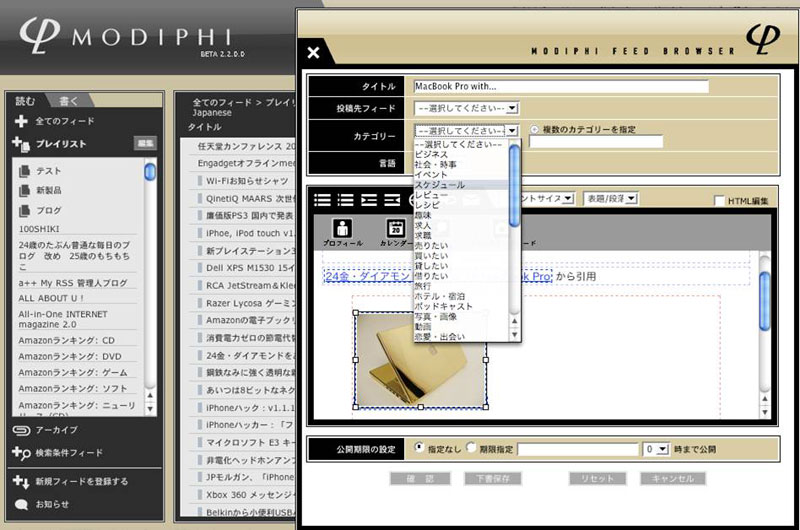This screenshot has height=530, width=800.
Task: Open All-in-One INTERNET magazine 2.0 feed
Action: click(63, 319)
